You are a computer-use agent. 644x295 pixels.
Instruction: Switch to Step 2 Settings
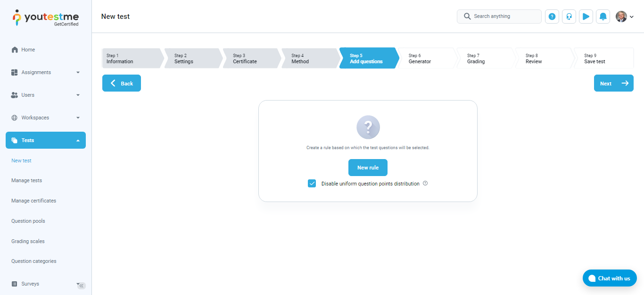coord(191,59)
